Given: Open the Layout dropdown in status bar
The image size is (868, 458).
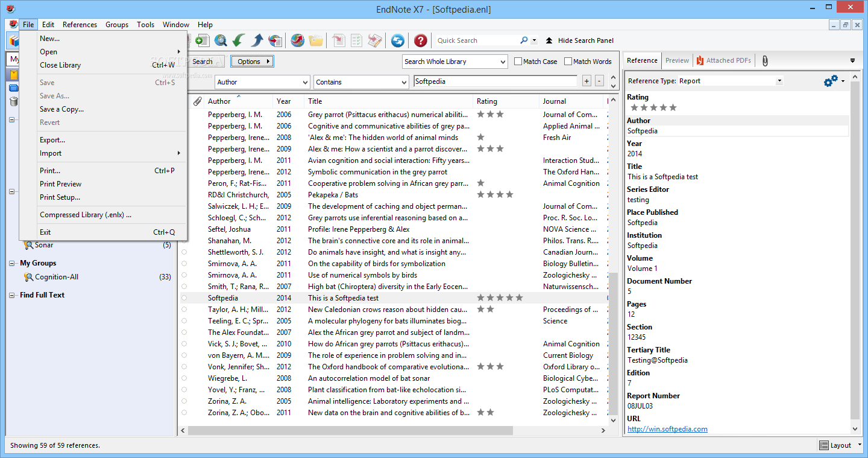Looking at the screenshot, I should 858,445.
